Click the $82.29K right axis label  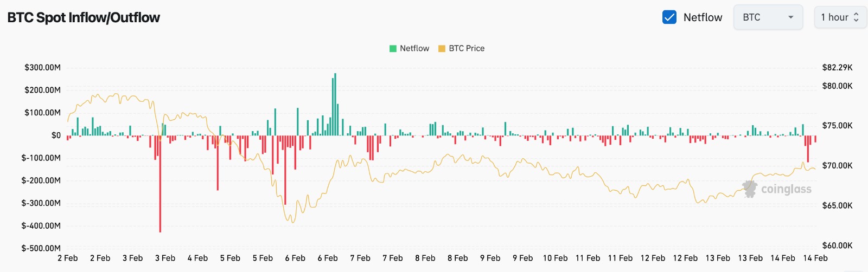[837, 68]
